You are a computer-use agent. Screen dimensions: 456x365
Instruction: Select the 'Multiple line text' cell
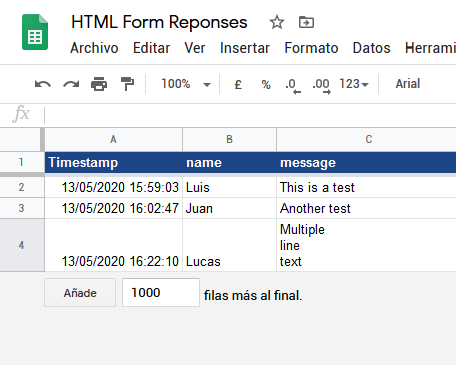coord(366,245)
